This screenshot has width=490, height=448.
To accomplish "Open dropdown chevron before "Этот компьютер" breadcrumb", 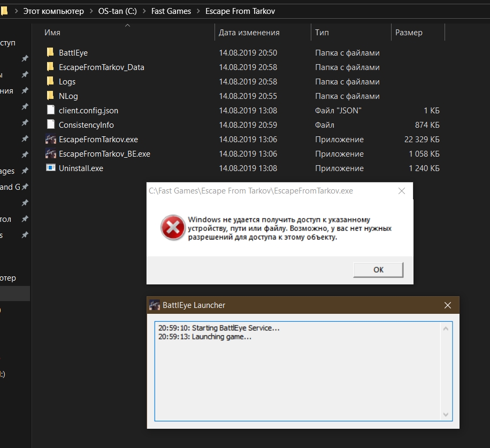I will pyautogui.click(x=16, y=11).
